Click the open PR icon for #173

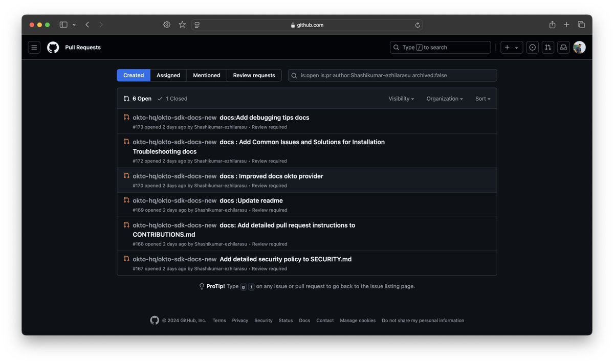pos(126,117)
